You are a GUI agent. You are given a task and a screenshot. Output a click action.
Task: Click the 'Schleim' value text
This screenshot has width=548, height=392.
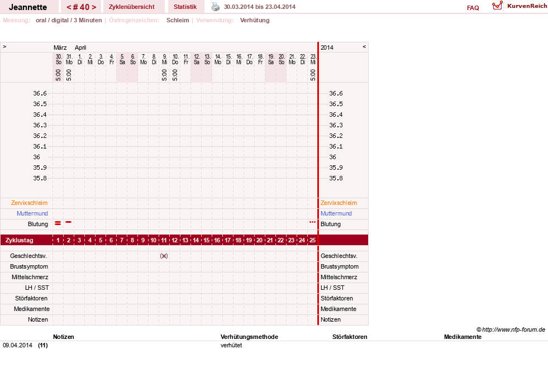[x=178, y=20]
